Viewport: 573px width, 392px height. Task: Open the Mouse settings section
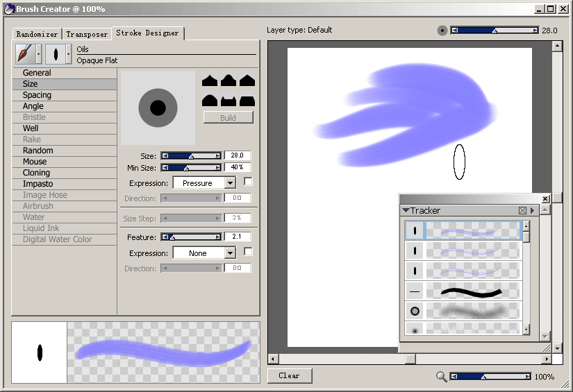(65, 162)
